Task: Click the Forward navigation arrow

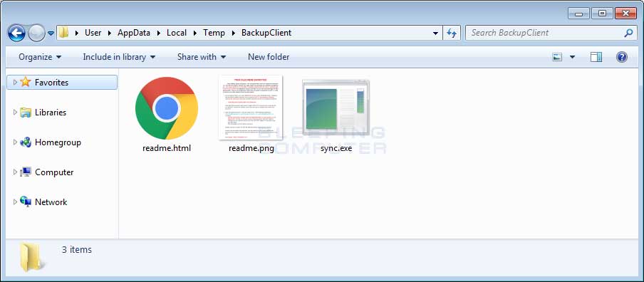Action: 36,33
